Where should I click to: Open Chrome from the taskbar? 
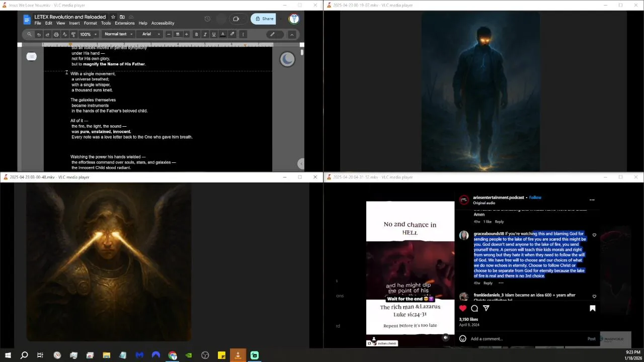[x=173, y=355]
